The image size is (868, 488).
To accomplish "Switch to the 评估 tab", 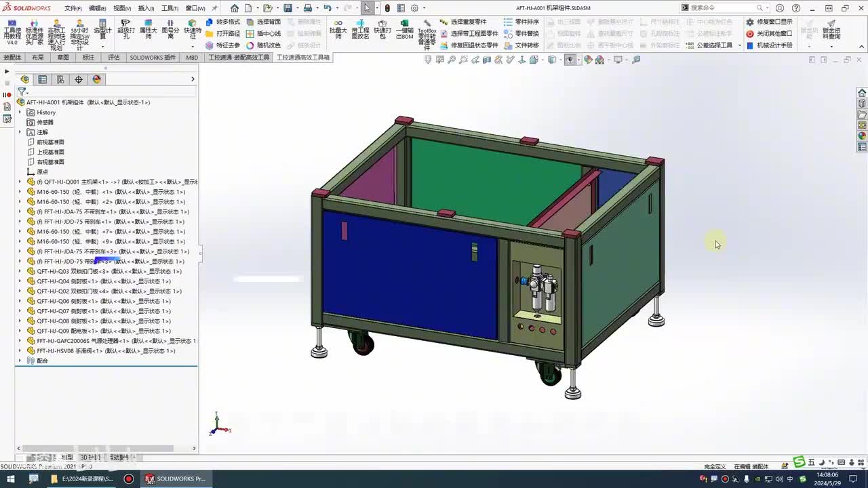I will tap(114, 58).
